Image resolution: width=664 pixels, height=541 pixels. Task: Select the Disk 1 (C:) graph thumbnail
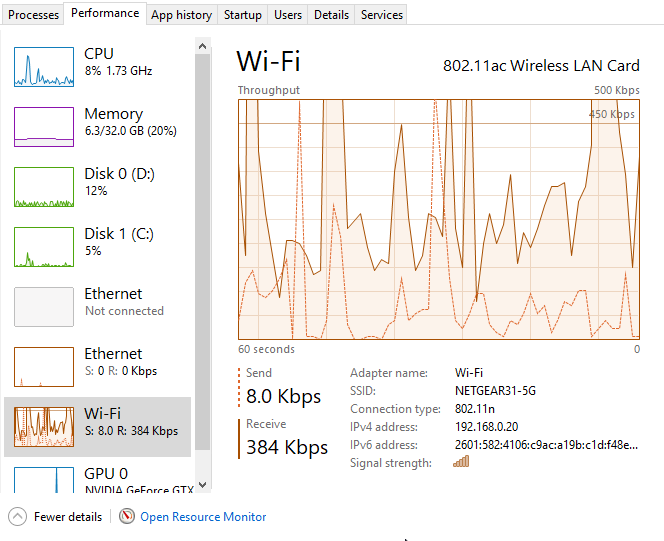click(44, 246)
